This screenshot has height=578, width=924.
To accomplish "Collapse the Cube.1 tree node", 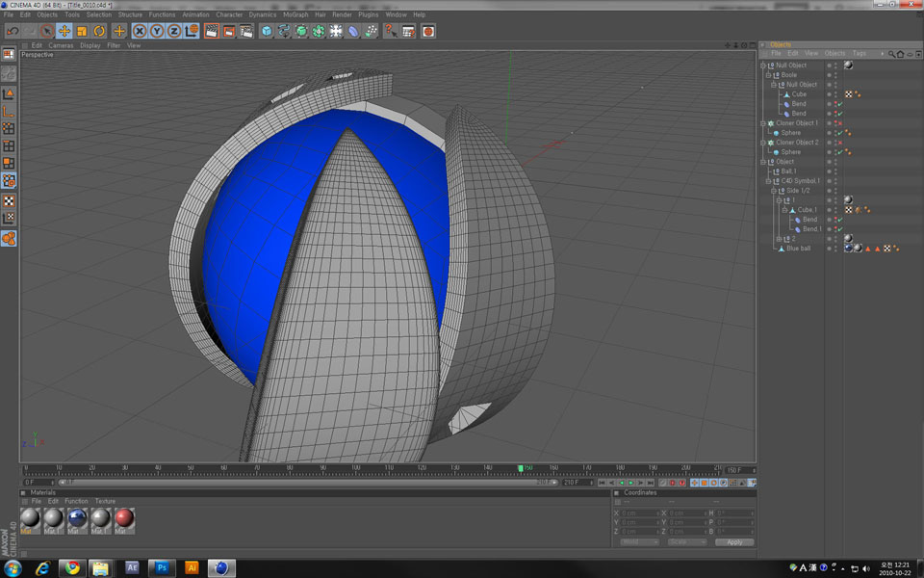I will point(784,210).
